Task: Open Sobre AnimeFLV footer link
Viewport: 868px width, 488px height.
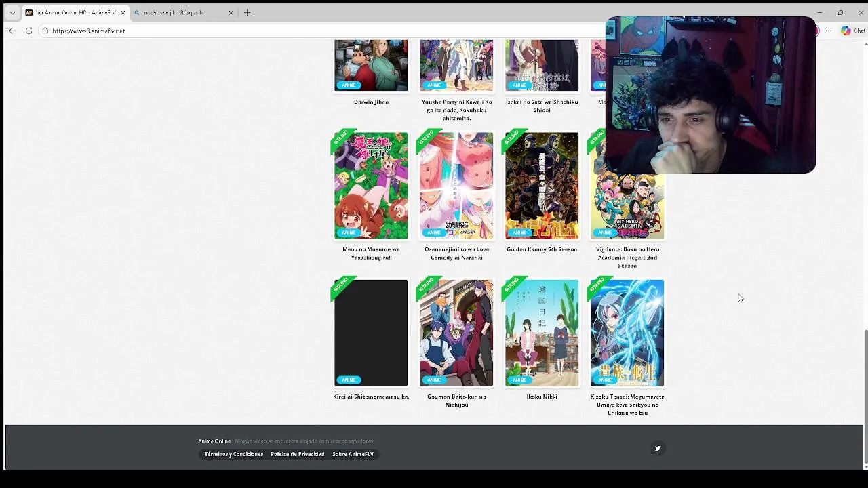Action: coord(353,454)
